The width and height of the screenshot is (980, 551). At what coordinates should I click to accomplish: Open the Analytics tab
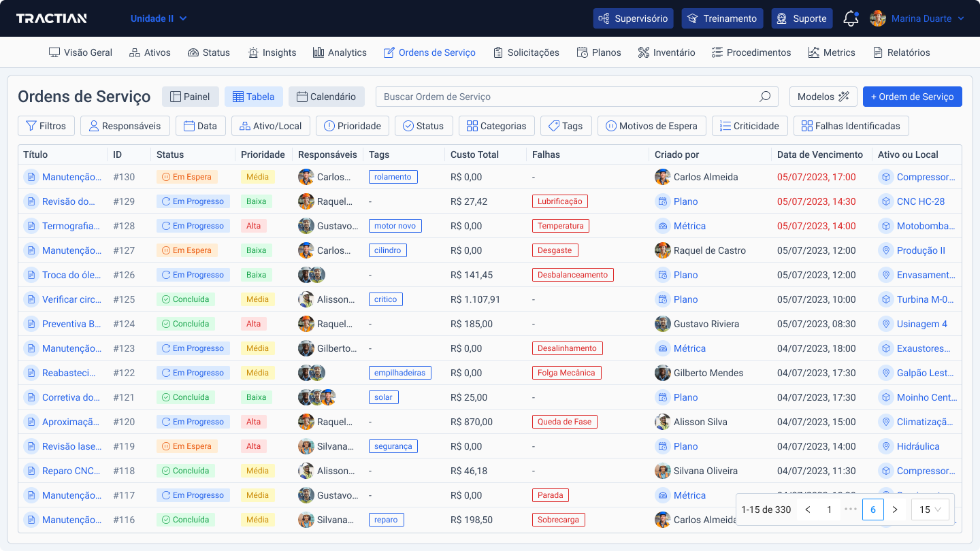(x=340, y=52)
